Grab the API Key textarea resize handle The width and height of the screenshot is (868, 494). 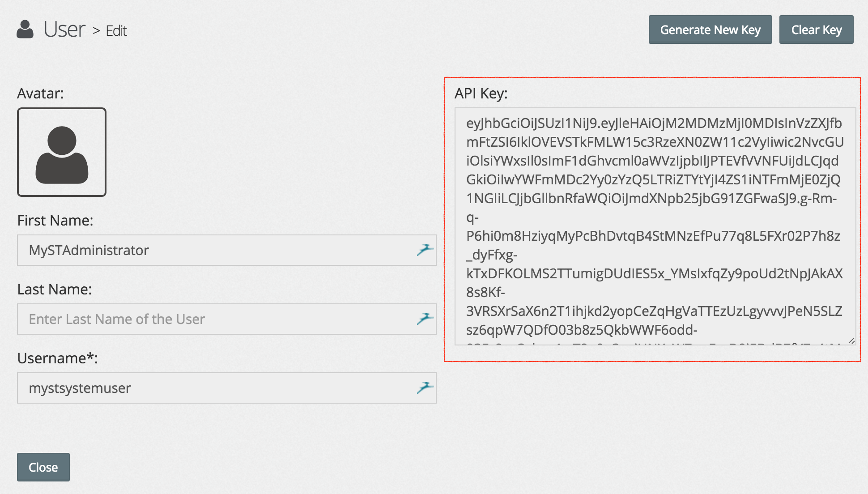pyautogui.click(x=851, y=341)
